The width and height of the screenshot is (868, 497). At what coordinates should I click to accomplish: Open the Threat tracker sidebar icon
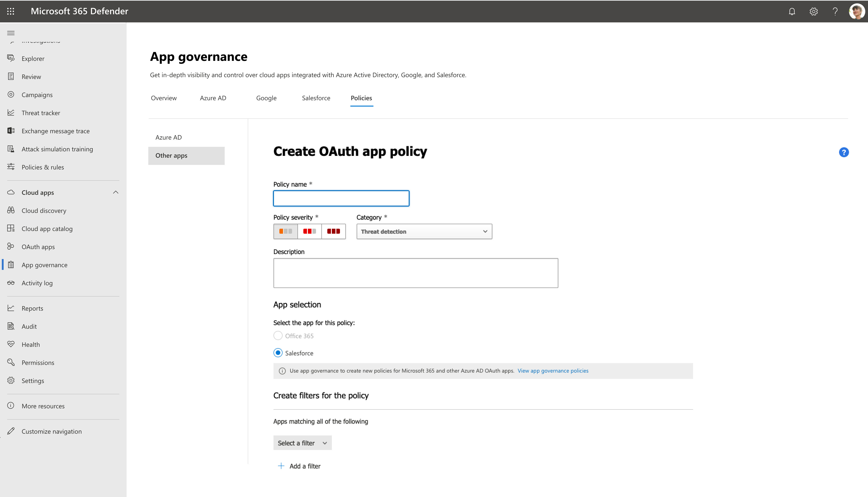(x=11, y=113)
